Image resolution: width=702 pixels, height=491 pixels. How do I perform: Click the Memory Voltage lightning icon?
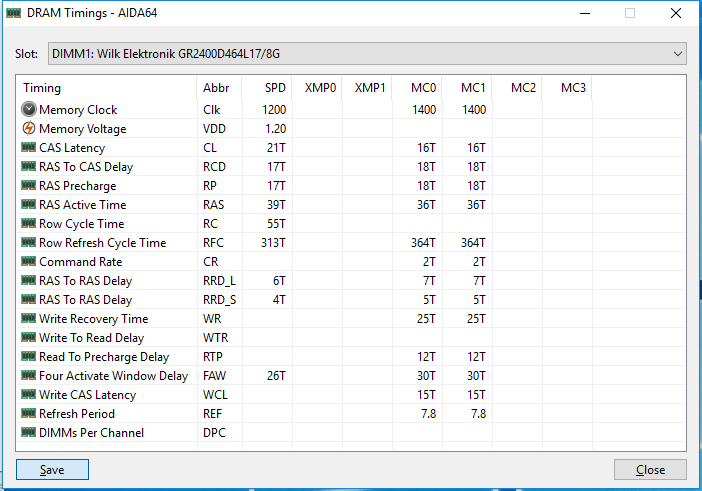tap(28, 129)
